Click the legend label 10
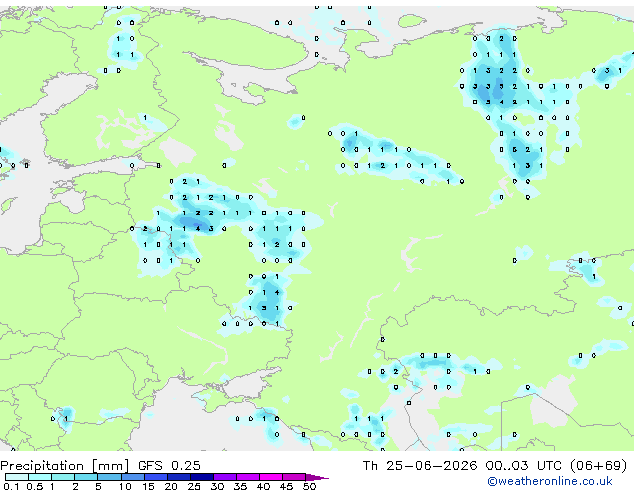Screen dimensions: 634x490 point(125,486)
